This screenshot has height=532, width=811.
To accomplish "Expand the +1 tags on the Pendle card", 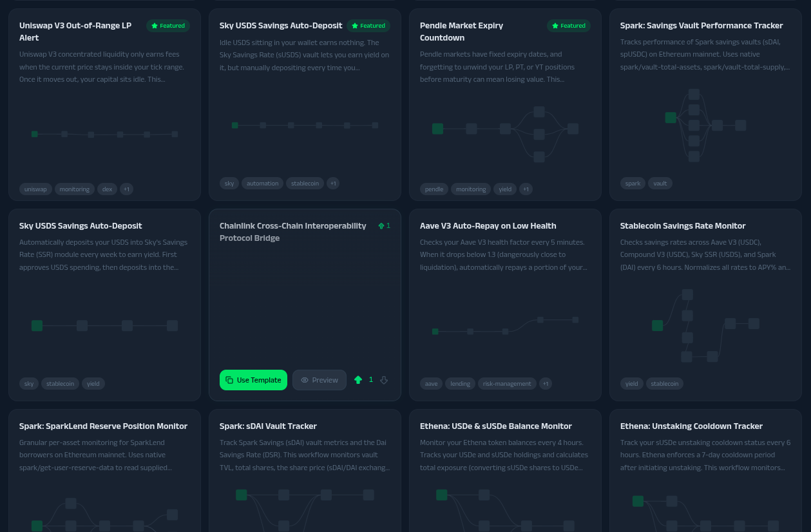I will (x=526, y=189).
